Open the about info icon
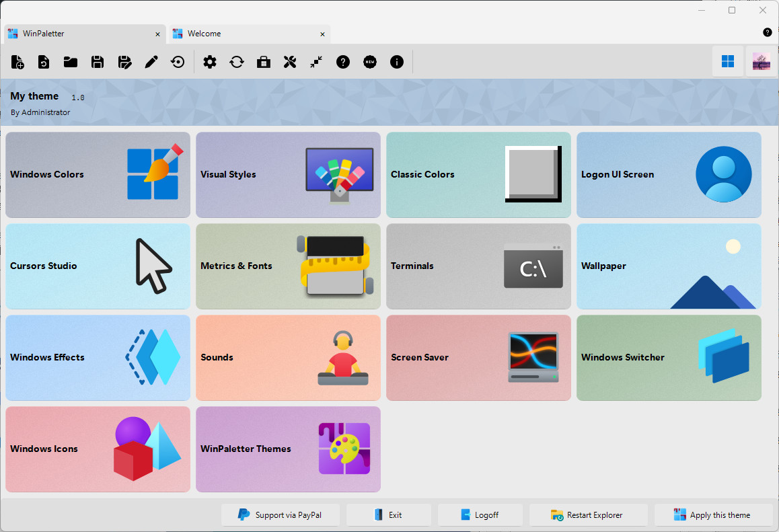This screenshot has height=532, width=779. coord(396,62)
